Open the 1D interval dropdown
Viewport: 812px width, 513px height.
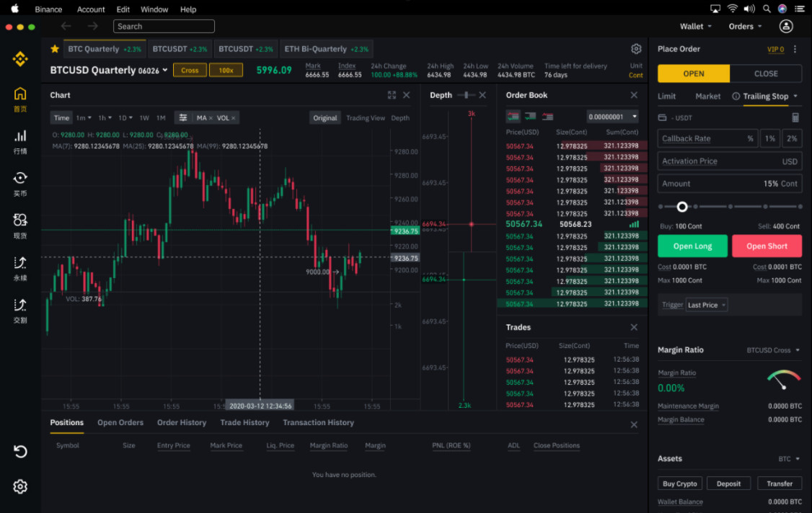[125, 118]
